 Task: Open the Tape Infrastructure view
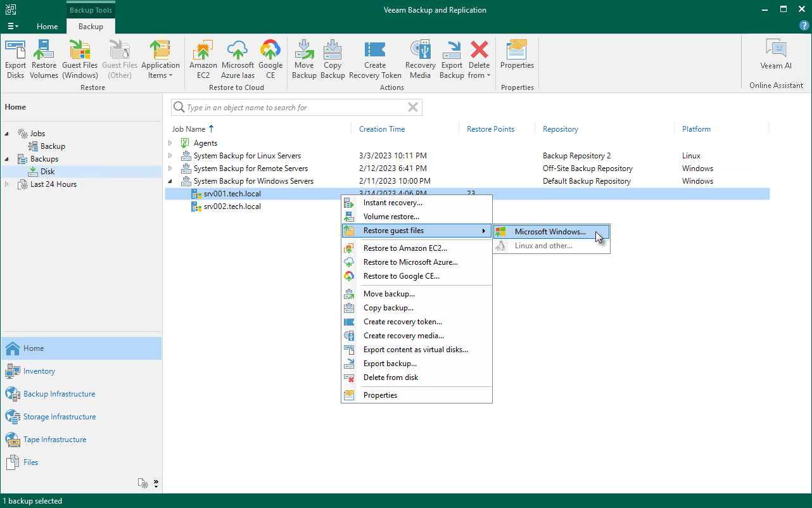pyautogui.click(x=81, y=440)
